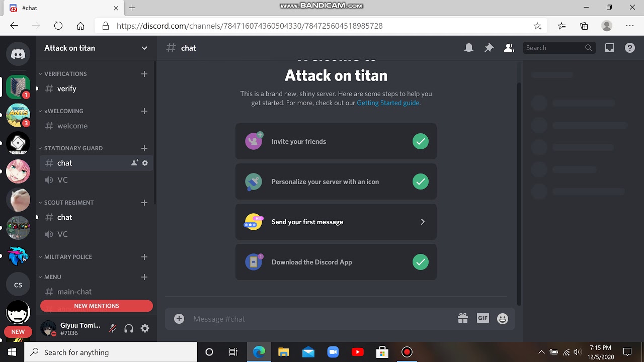Open the pink-haired anime server icon
Screen dimensions: 644x362
pos(18,171)
